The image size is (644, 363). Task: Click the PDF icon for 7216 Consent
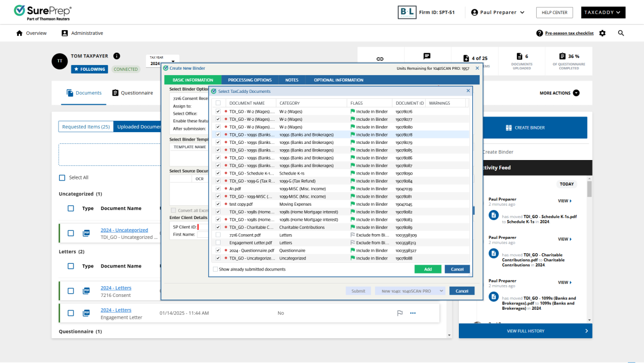[86, 291]
